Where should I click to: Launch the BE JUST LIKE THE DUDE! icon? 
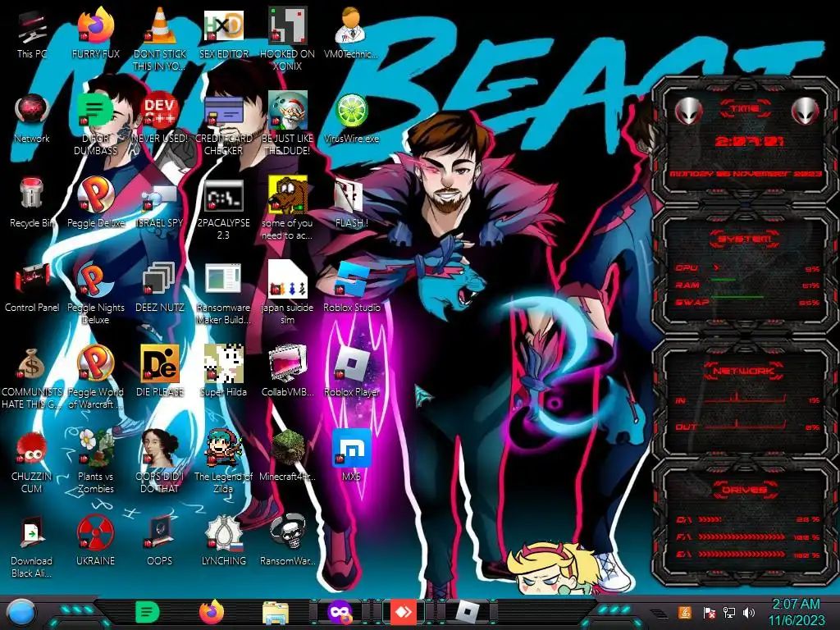click(288, 111)
